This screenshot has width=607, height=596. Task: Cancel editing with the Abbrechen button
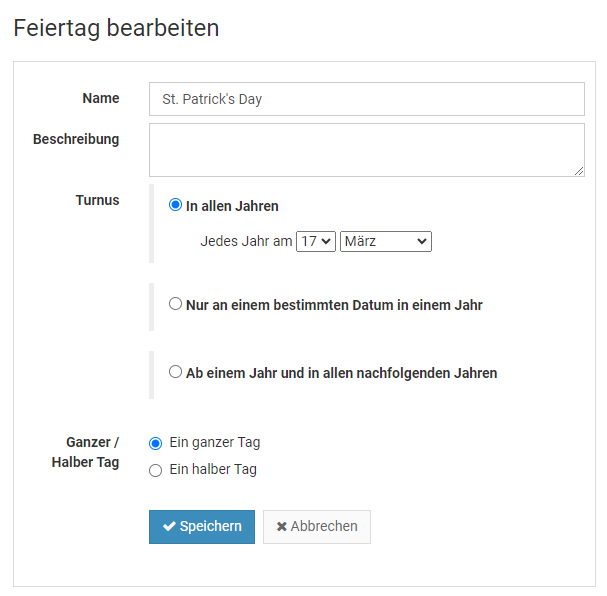317,527
